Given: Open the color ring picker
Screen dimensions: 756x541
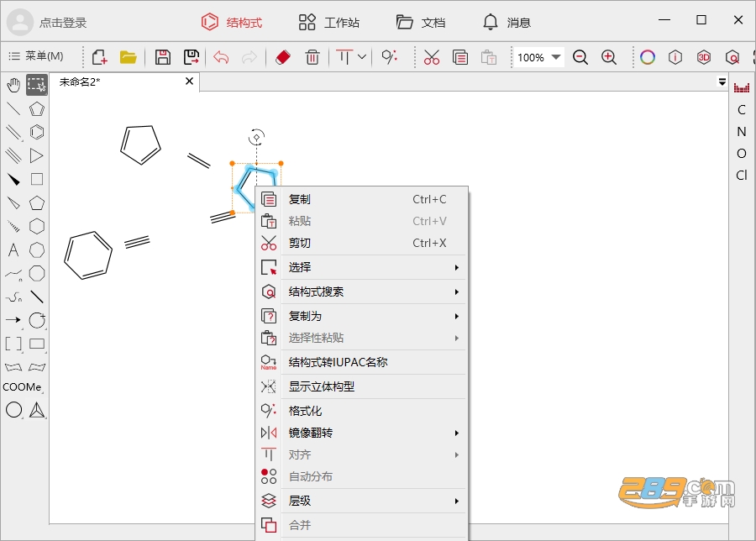Looking at the screenshot, I should click(648, 57).
